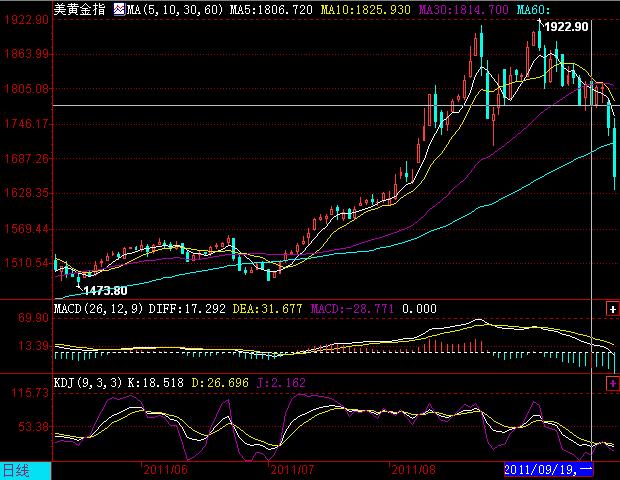Click the MACD(26,12,9) parameter label

(x=98, y=308)
